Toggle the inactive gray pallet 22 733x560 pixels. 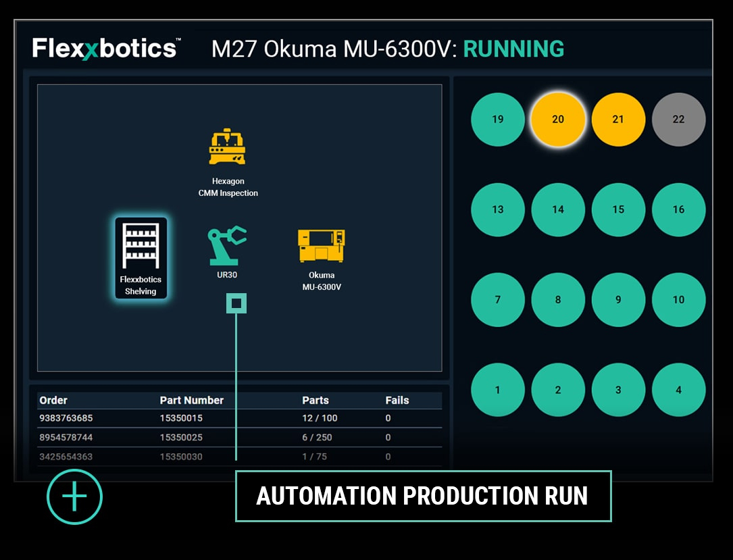point(678,120)
